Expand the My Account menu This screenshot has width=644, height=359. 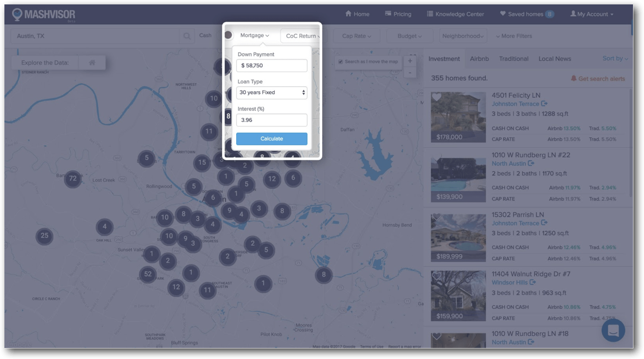[592, 14]
